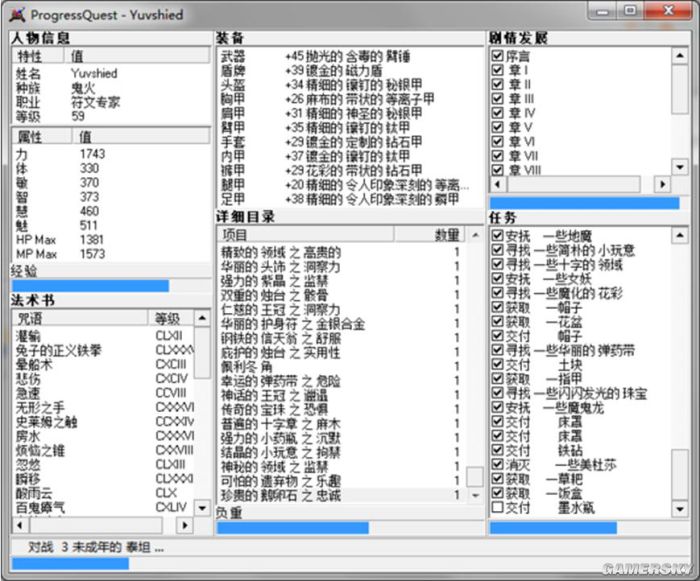Click right arrow of plot horizontal scrollbar
The width and height of the screenshot is (700, 581).
(662, 184)
